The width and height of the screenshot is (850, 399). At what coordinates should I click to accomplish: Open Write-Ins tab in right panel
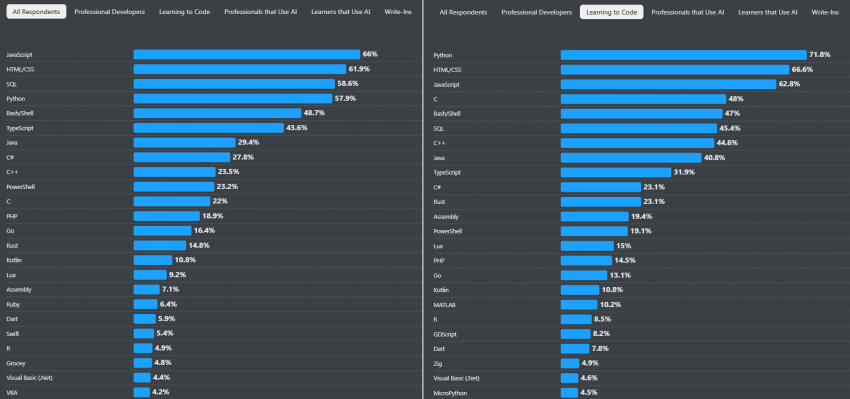click(x=825, y=12)
